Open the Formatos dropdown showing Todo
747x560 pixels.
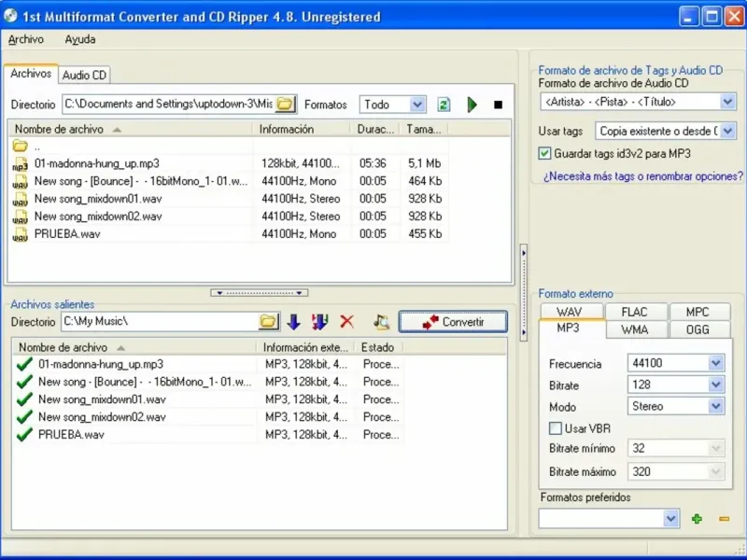[x=417, y=105]
